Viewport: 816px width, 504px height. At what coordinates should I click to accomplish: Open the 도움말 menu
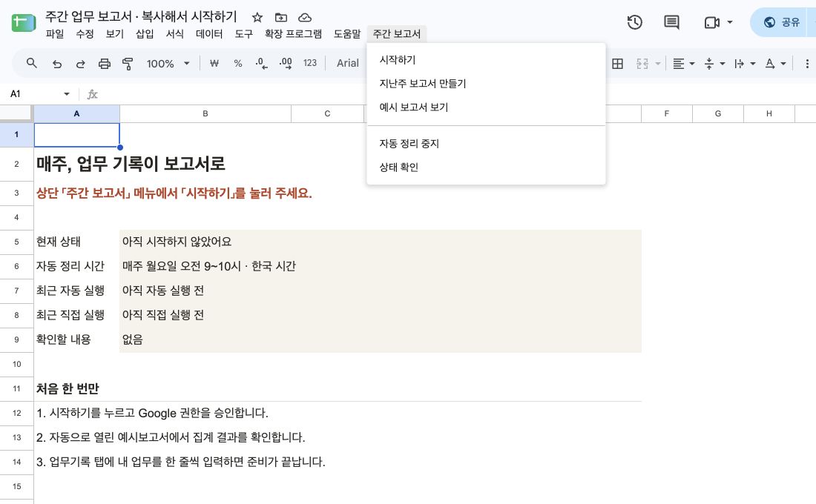[347, 34]
